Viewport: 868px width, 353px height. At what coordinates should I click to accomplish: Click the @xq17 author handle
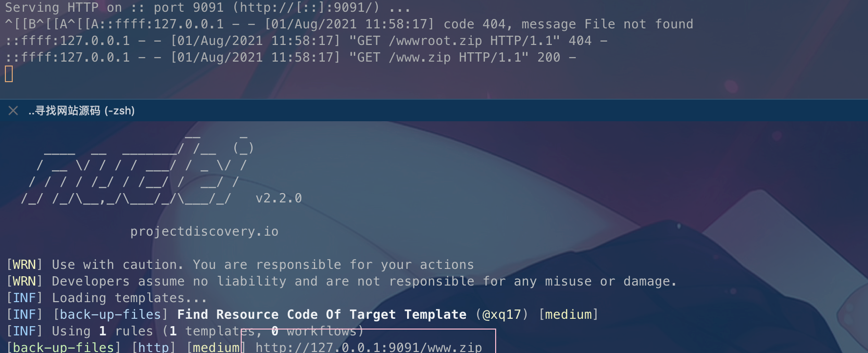tap(502, 314)
